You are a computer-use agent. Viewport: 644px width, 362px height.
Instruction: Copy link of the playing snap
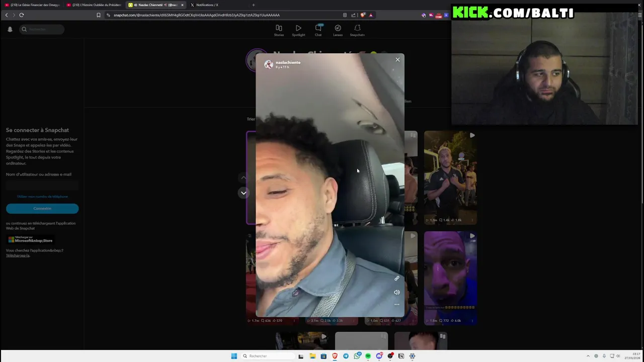[396, 278]
